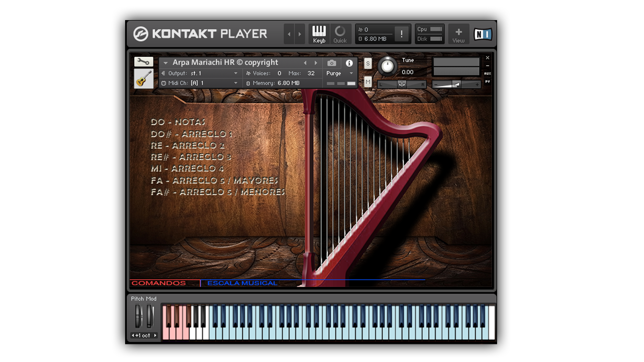
Task: Click the RE - ARREGLO 2 text
Action: click(187, 145)
